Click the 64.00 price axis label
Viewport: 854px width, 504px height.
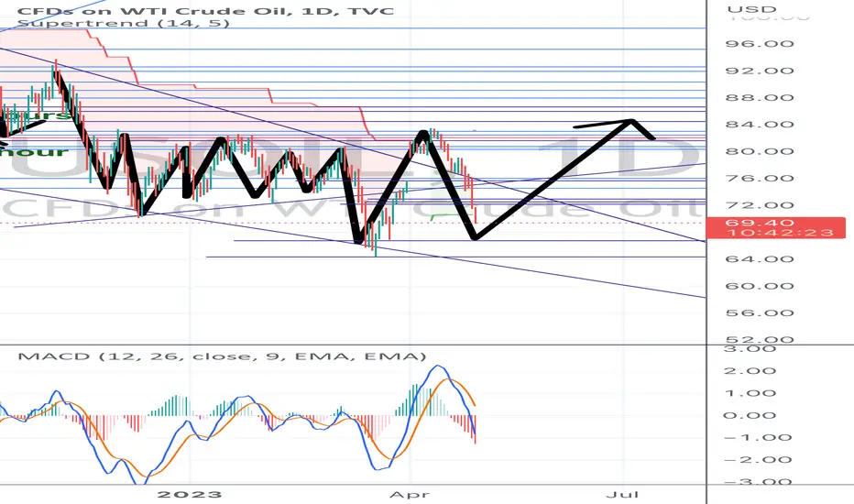760,258
